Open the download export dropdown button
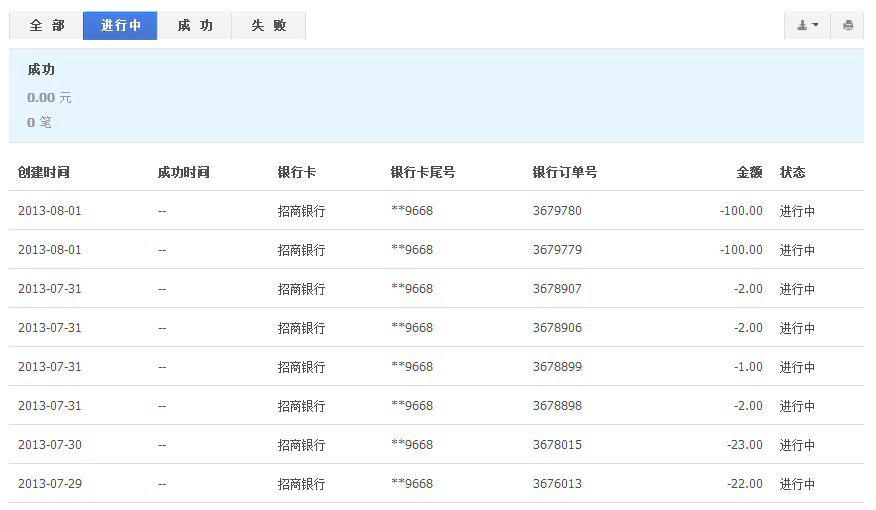This screenshot has width=876, height=510. click(807, 26)
